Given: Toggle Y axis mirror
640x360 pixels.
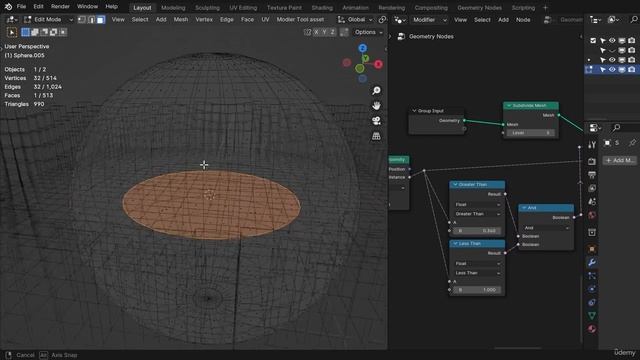Looking at the screenshot, I should pyautogui.click(x=324, y=32).
